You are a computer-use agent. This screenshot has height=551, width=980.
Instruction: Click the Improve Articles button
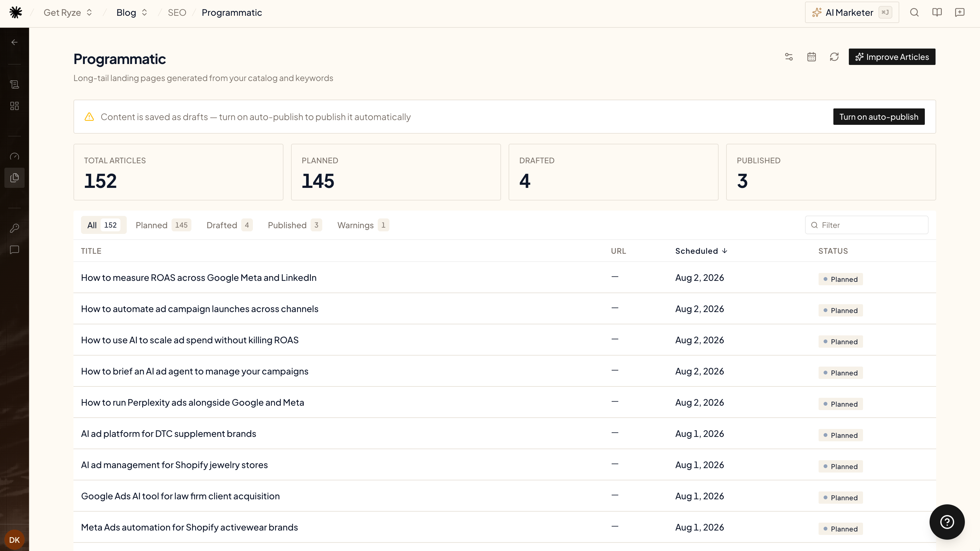tap(892, 57)
